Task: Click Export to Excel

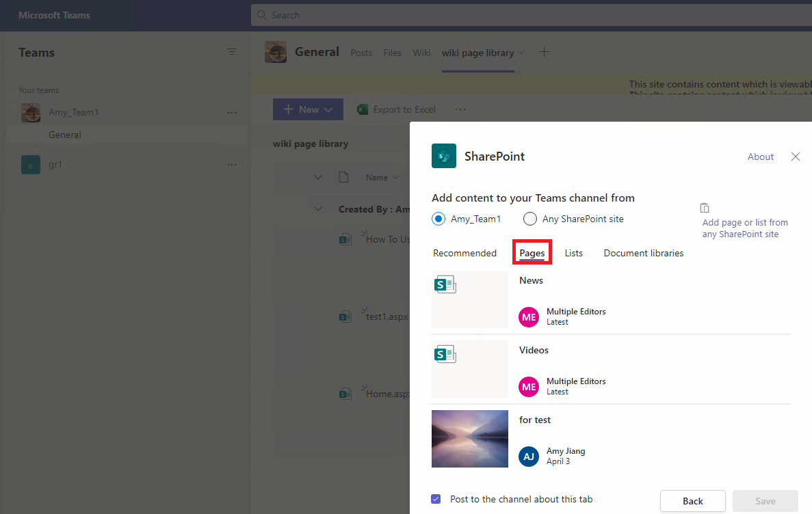Action: [404, 109]
